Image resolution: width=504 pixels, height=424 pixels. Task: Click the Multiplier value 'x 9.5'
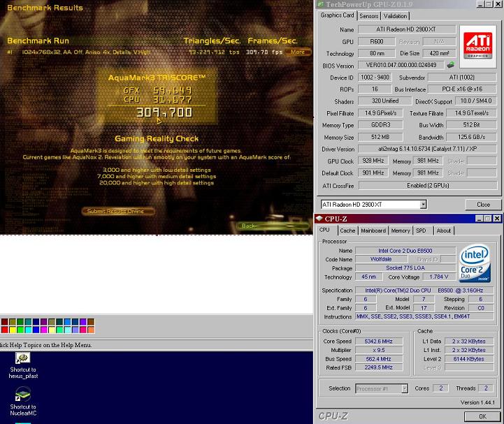click(379, 350)
